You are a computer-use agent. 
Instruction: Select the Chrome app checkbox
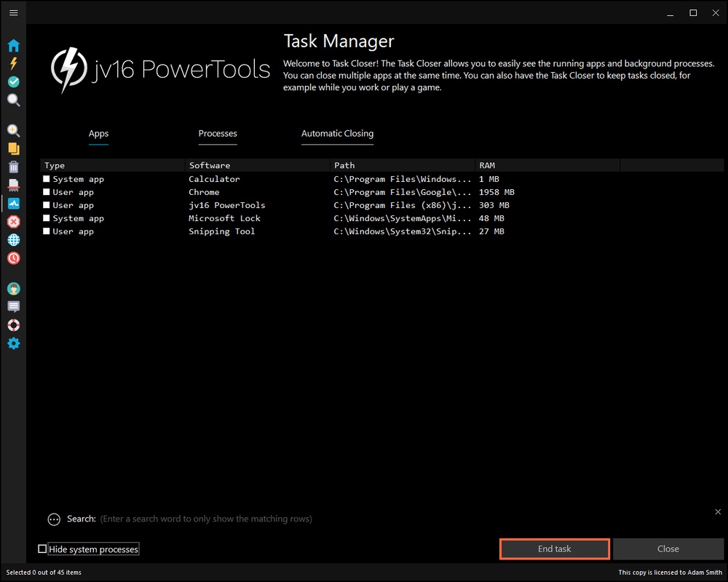(47, 192)
